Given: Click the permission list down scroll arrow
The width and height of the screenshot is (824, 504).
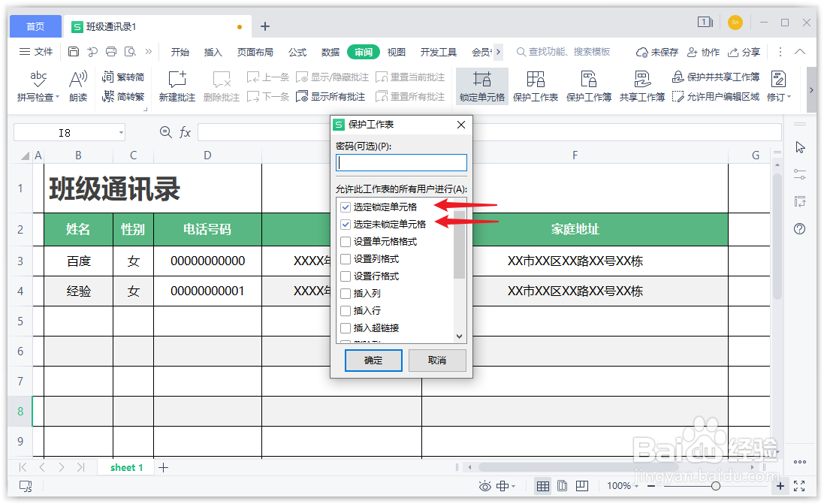Looking at the screenshot, I should 459,337.
